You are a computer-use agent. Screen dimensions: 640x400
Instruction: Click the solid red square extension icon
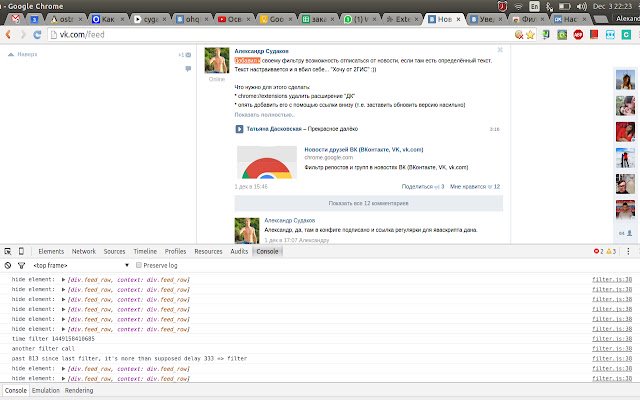[x=594, y=35]
